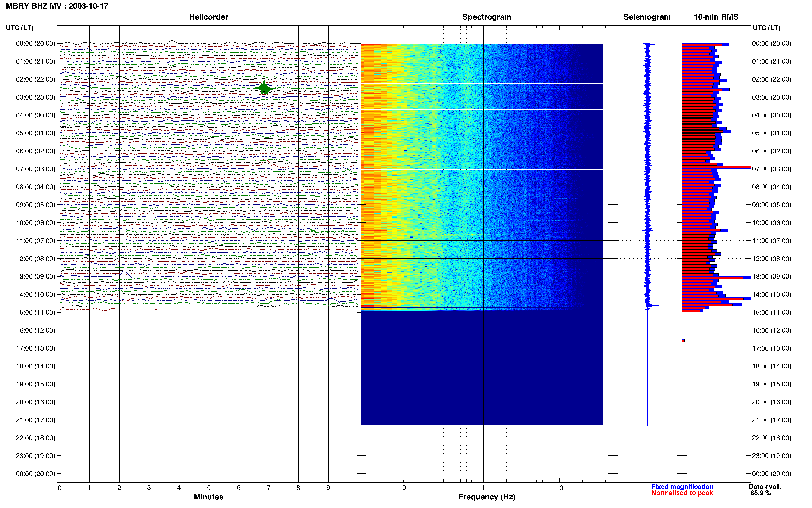Click the '03:00 (23:00)' label on the Helicorder axis
Viewport: 812px width, 508px height.
(x=35, y=97)
